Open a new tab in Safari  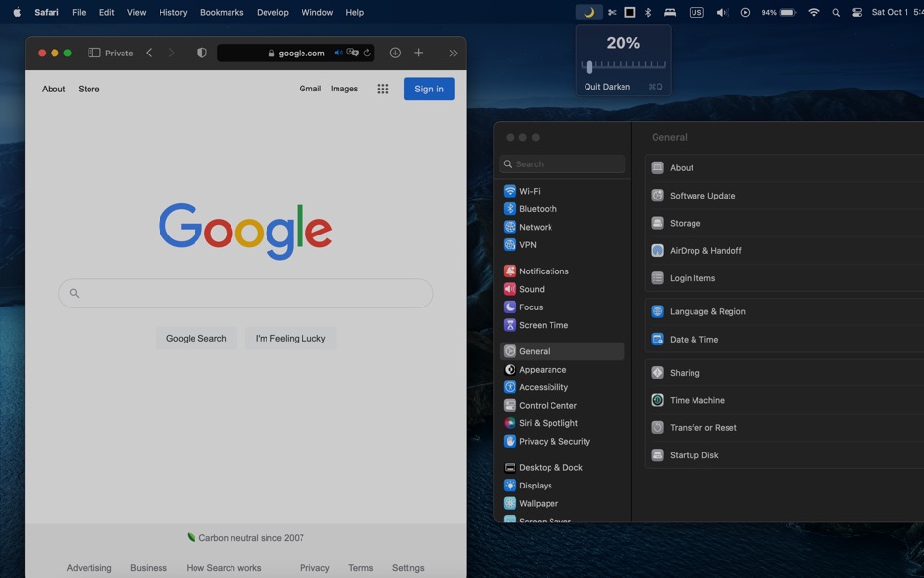[x=418, y=53]
